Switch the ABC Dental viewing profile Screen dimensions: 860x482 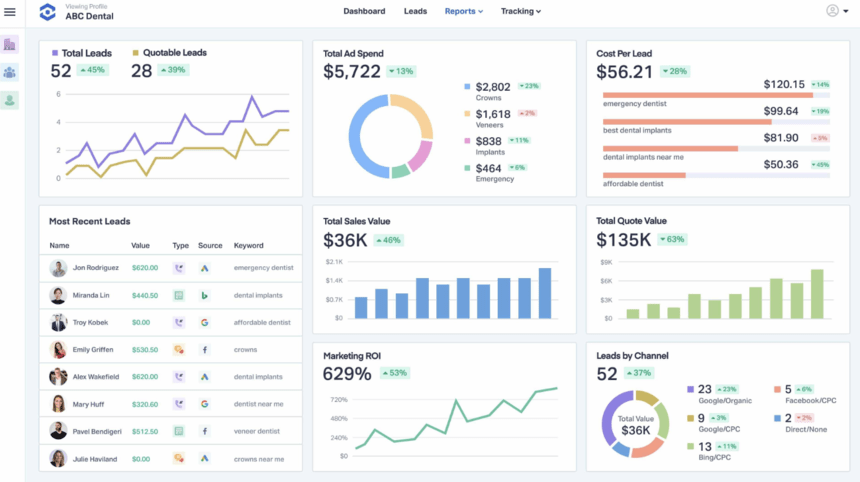(x=89, y=13)
